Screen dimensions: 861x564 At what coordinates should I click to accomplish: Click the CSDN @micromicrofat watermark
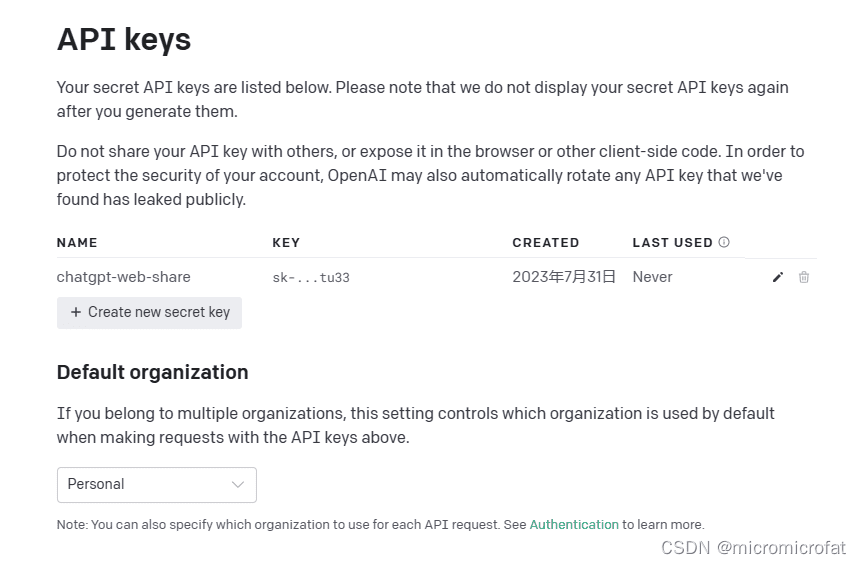click(753, 548)
